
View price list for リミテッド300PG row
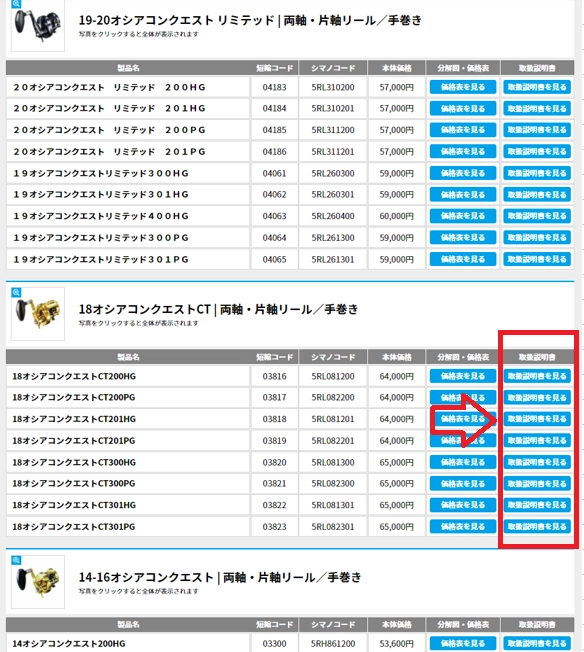pyautogui.click(x=463, y=238)
